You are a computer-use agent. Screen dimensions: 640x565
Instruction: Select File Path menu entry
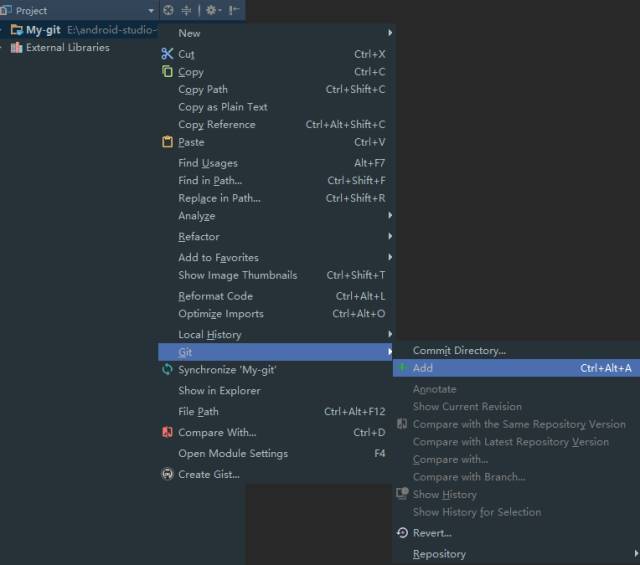(x=276, y=412)
